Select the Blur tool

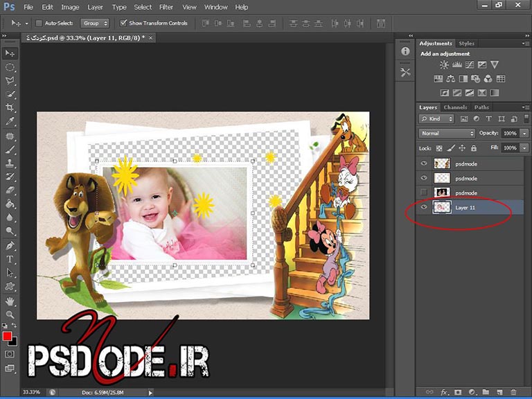point(10,217)
